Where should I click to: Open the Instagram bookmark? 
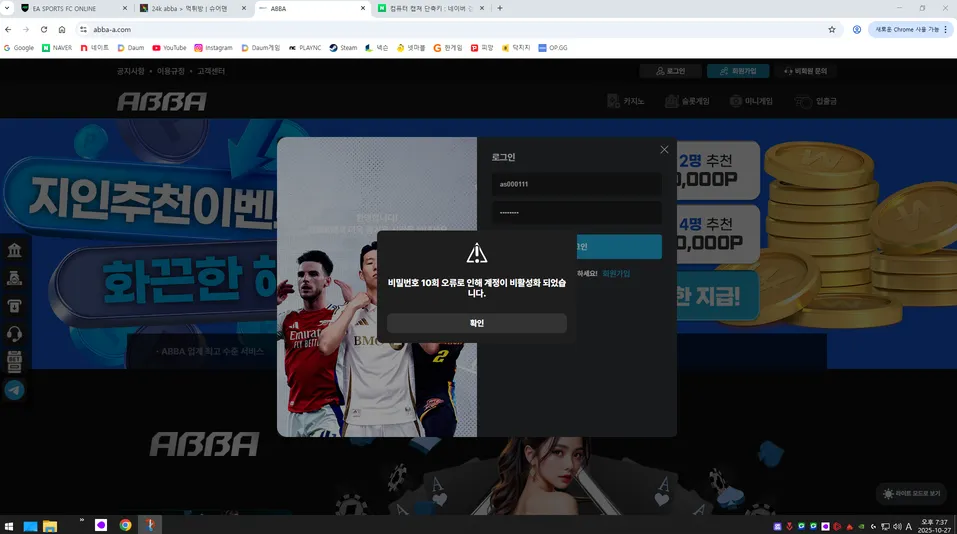[214, 48]
